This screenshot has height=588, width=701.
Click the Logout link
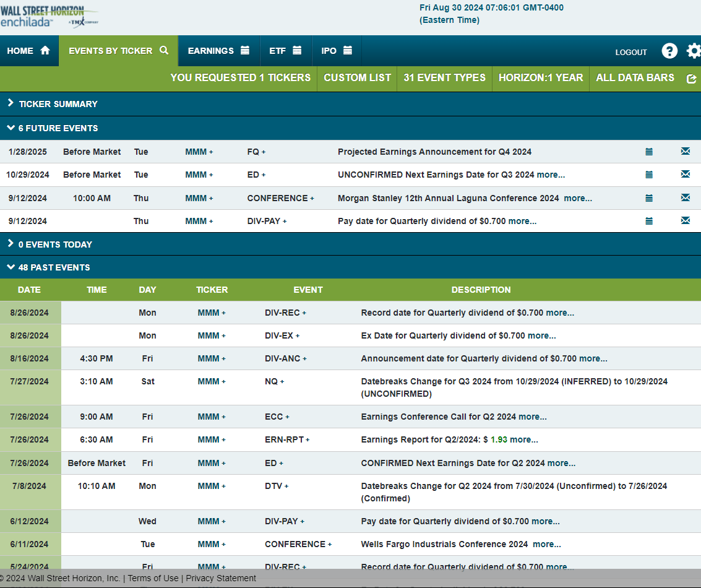pos(630,53)
